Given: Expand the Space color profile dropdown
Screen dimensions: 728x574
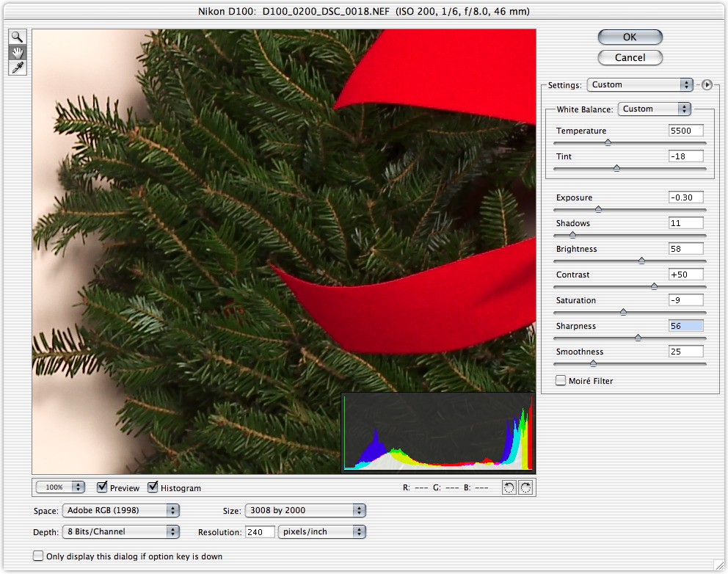Looking at the screenshot, I should [120, 510].
